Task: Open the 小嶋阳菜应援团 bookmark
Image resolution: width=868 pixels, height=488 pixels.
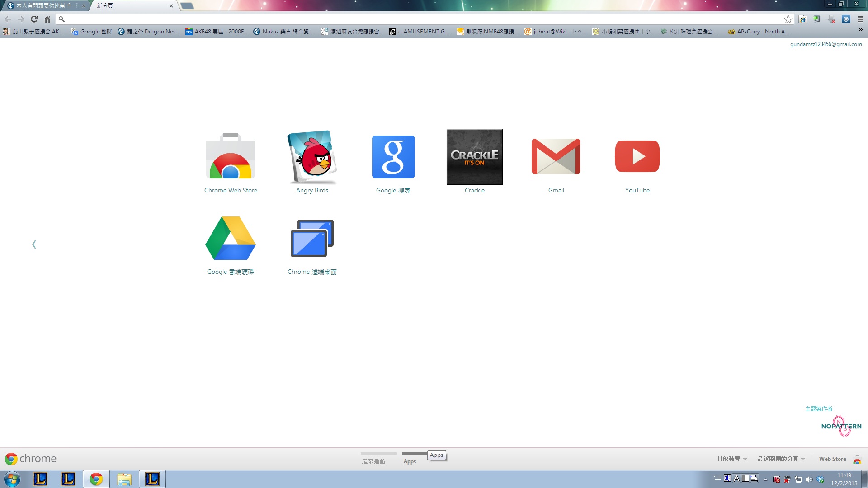Action: (x=623, y=31)
